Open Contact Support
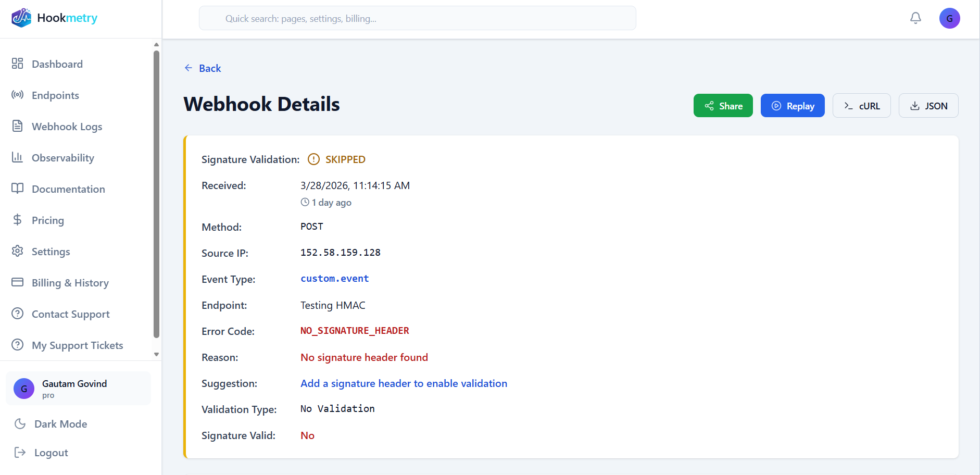 point(71,314)
